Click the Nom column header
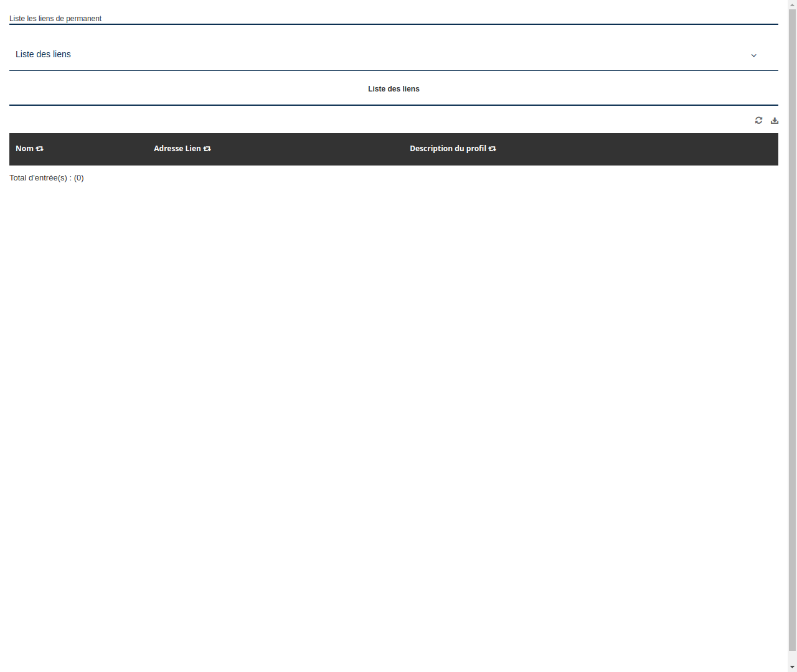This screenshot has width=797, height=672. [25, 149]
